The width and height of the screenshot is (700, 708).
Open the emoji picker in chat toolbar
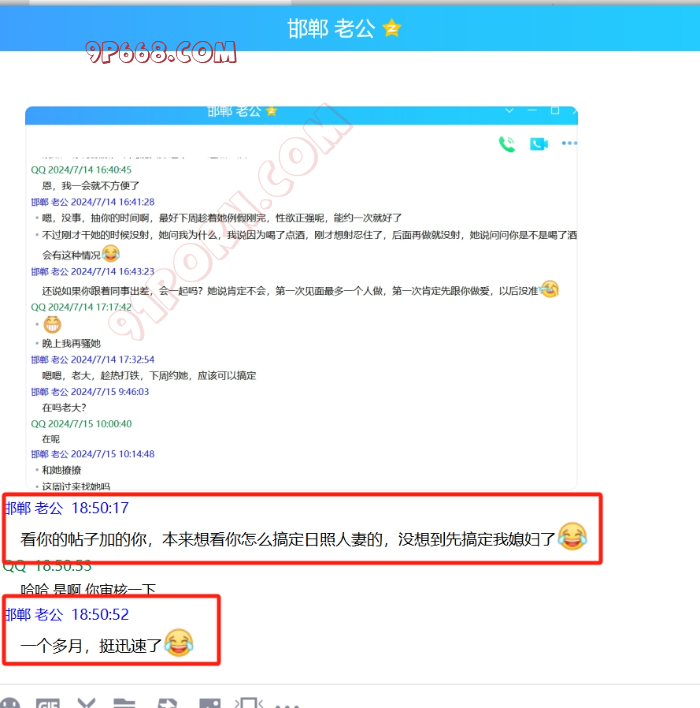tap(9, 702)
